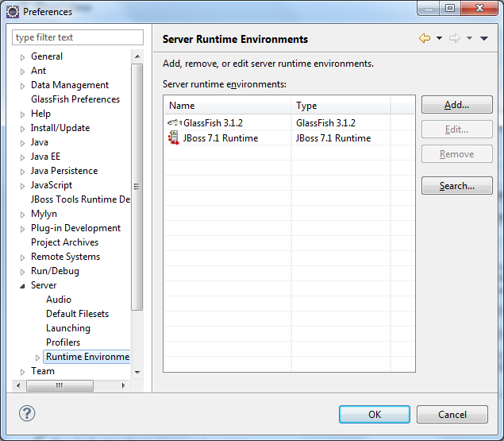Image resolution: width=504 pixels, height=441 pixels.
Task: Expand the Runtime Environments node
Action: [37, 358]
